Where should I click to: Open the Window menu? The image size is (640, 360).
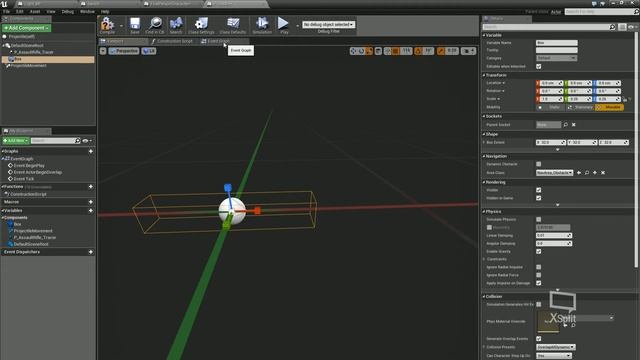pos(87,12)
